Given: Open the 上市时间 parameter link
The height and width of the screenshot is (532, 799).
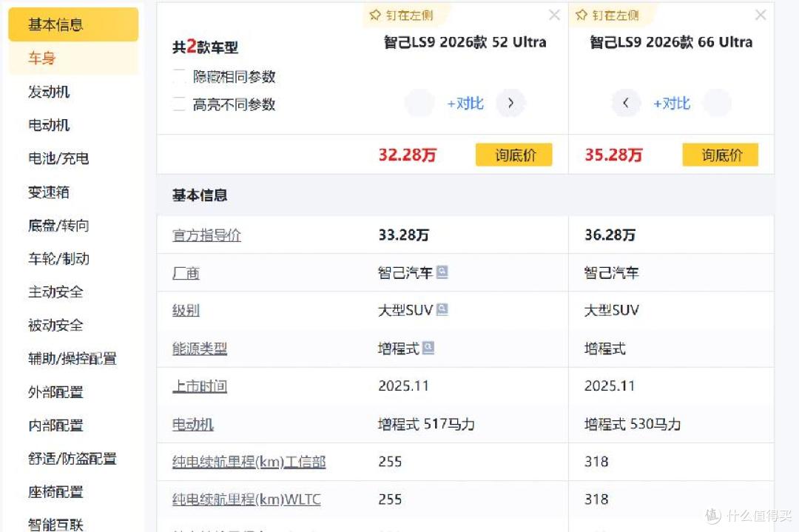Looking at the screenshot, I should pos(199,386).
